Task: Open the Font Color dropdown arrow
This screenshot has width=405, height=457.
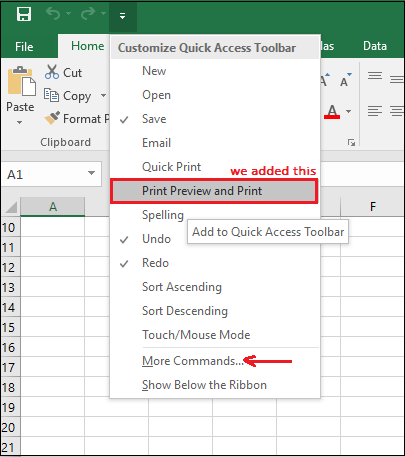Action: 348,111
